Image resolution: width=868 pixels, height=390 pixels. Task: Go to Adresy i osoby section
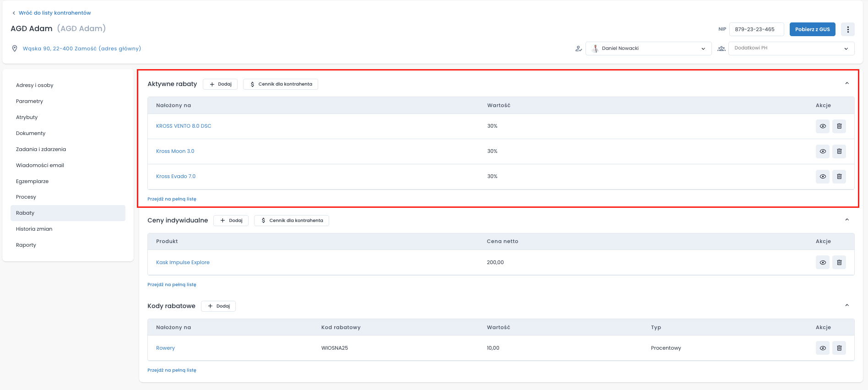(x=35, y=85)
